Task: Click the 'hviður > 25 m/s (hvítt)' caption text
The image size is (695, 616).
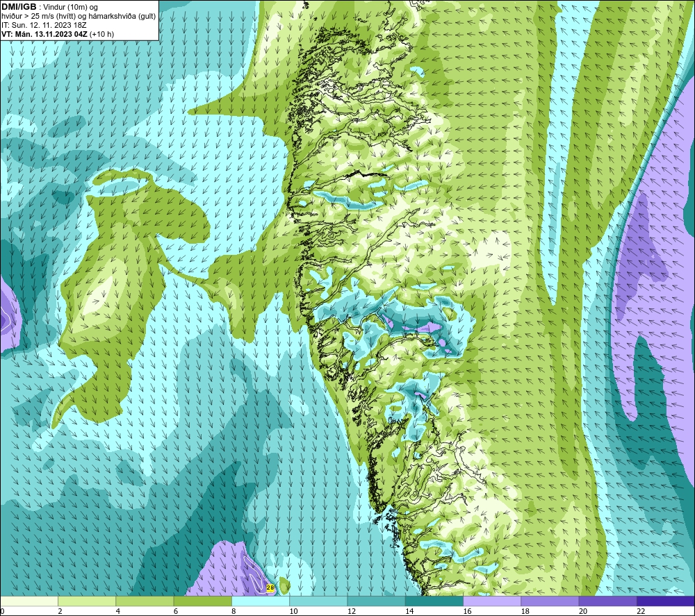Action: click(38, 17)
